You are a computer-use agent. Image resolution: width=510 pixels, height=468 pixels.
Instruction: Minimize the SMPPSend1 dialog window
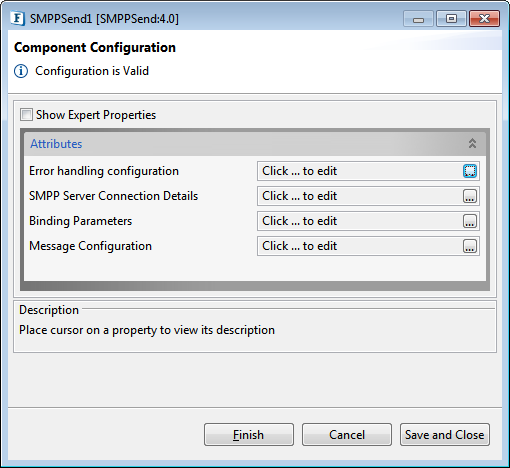click(418, 19)
